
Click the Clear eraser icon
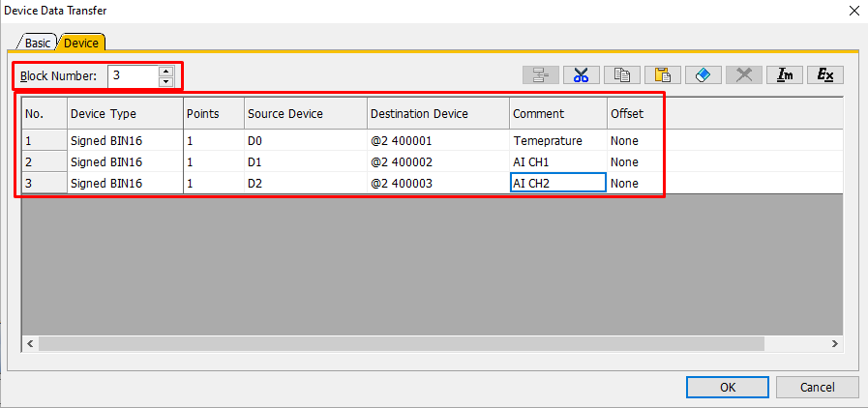coord(703,75)
